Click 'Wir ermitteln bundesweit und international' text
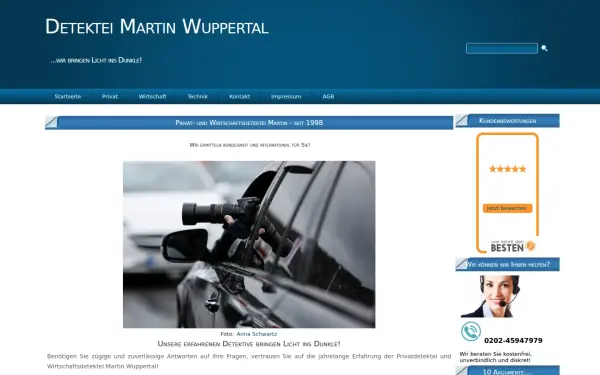 249,145
